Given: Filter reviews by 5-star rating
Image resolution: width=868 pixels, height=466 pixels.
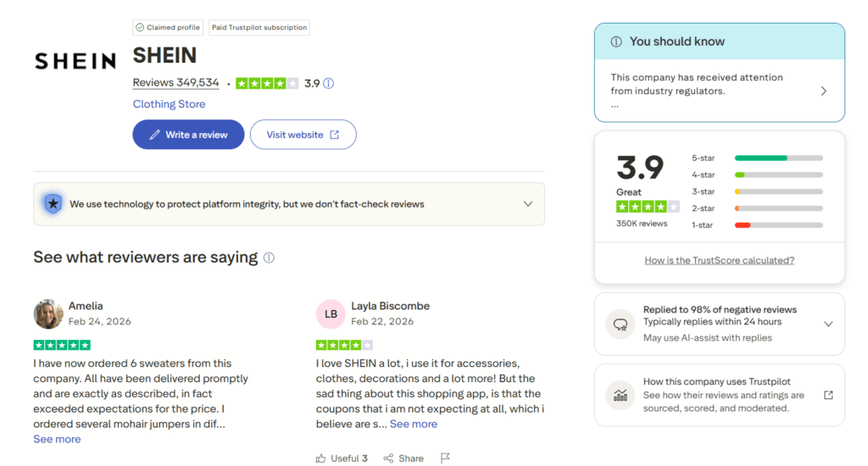Looking at the screenshot, I should 778,158.
